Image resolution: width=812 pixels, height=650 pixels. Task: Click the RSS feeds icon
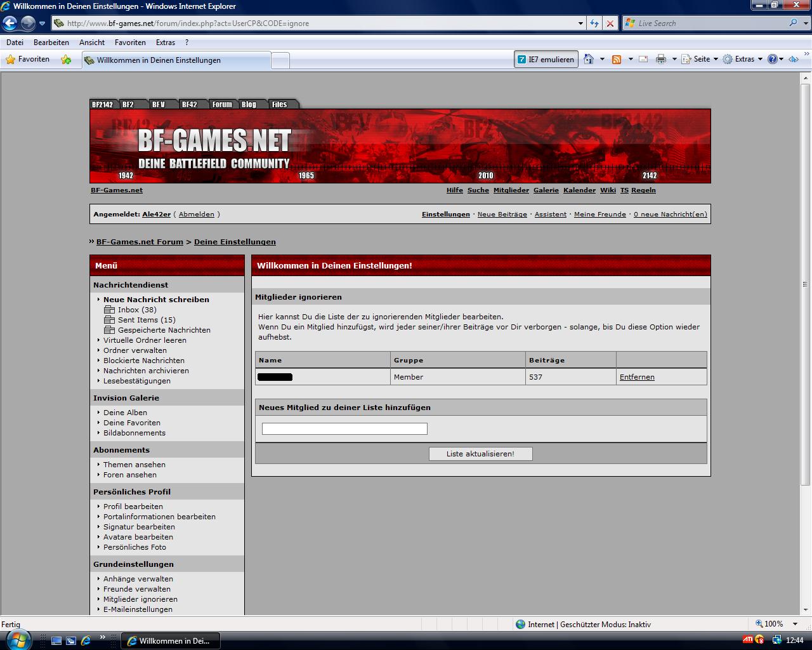click(616, 59)
